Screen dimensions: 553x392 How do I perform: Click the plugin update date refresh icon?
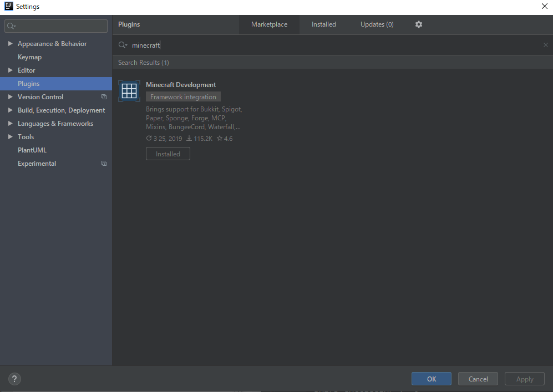pyautogui.click(x=149, y=139)
